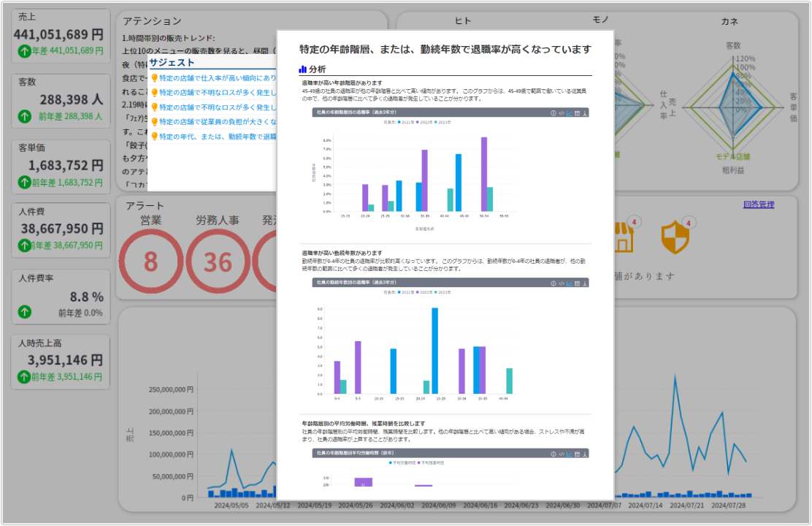Open code view icon on age-group retirement chart
The width and height of the screenshot is (812, 526).
(x=562, y=113)
